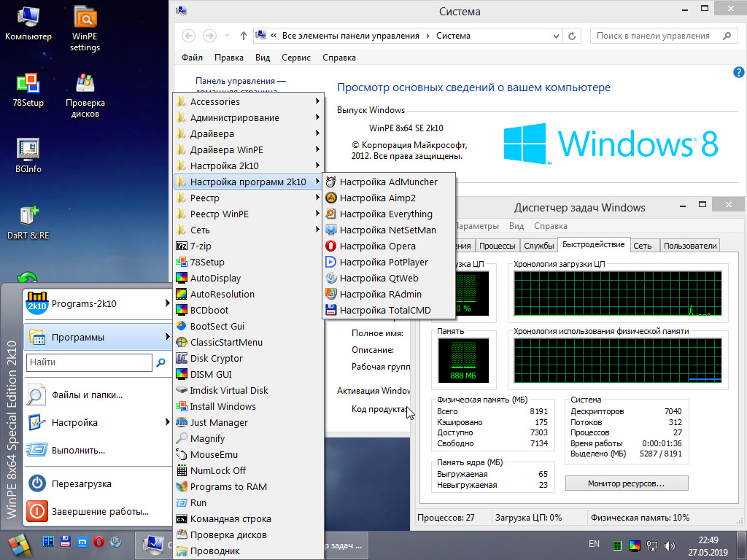Switch to the Пользователи tab

(x=690, y=246)
